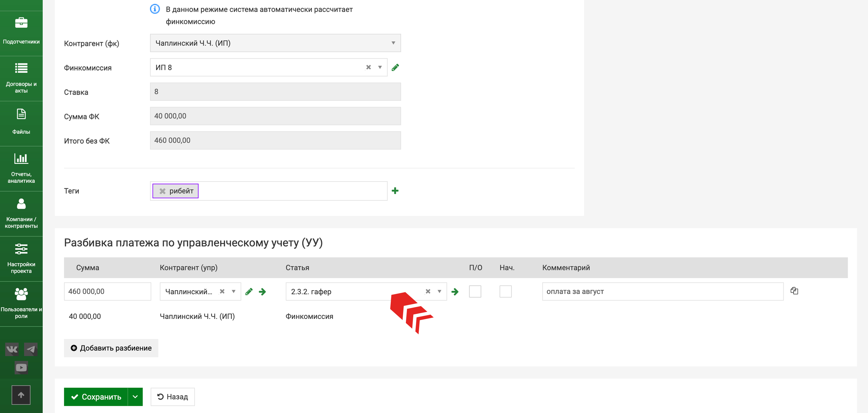
Task: Open Отчеты, аналитика in the sidebar
Action: (21, 169)
